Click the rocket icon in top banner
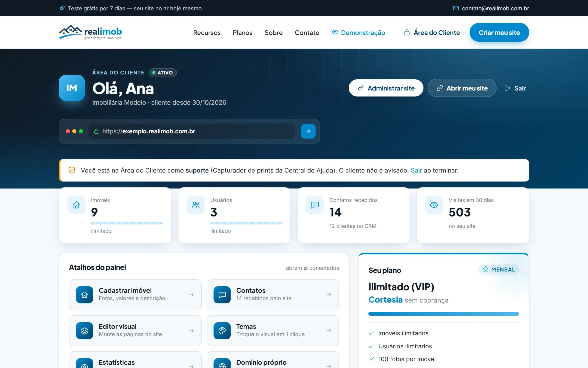Image resolution: width=588 pixels, height=368 pixels. [62, 8]
